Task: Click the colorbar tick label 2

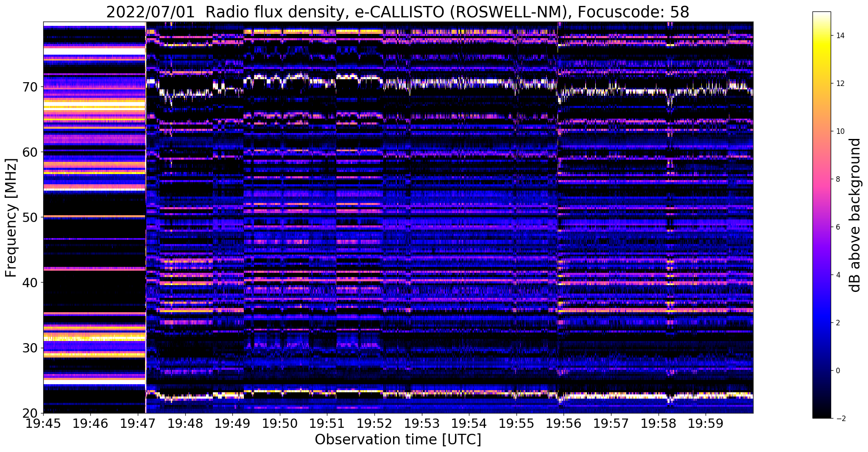Action: (837, 323)
